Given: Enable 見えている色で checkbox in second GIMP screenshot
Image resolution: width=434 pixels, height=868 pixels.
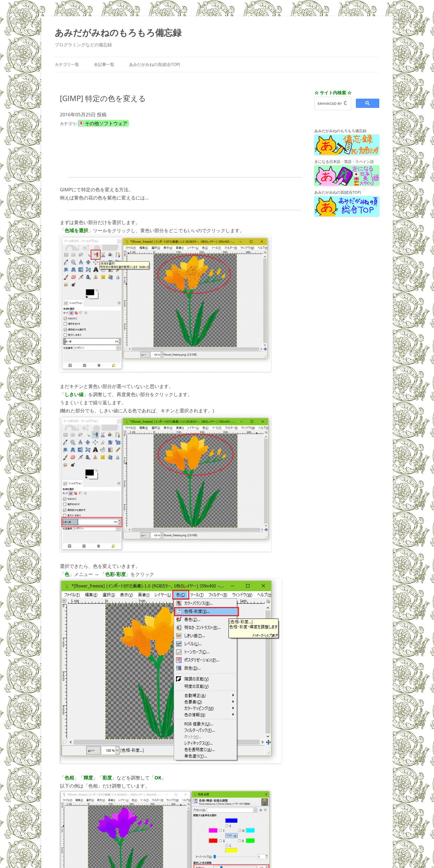Looking at the screenshot, I should 65,515.
